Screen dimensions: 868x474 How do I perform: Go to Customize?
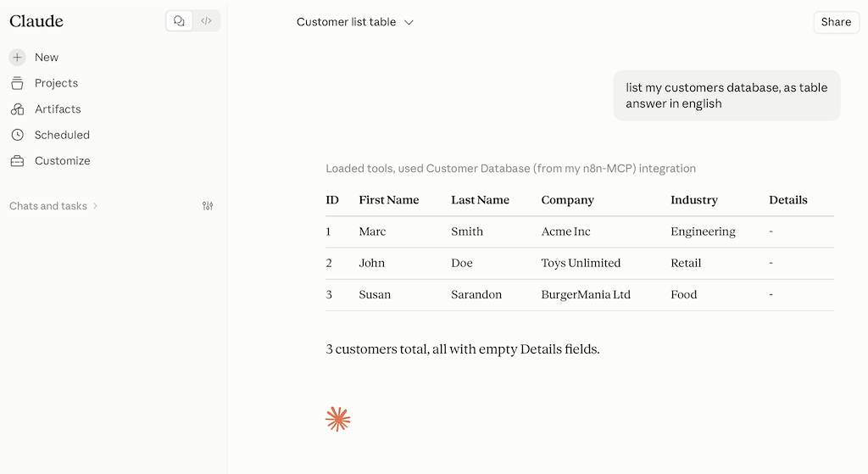63,161
